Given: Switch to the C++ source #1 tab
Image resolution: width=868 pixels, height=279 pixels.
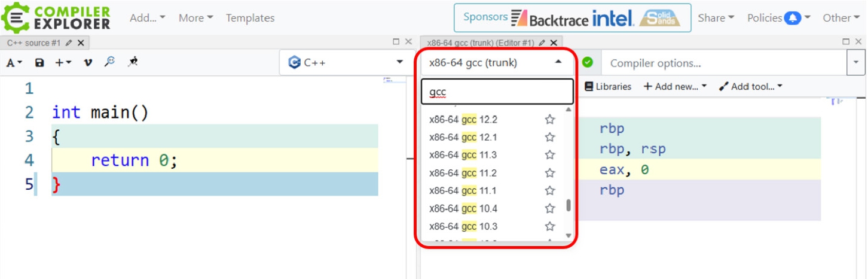Looking at the screenshot, I should tap(35, 43).
